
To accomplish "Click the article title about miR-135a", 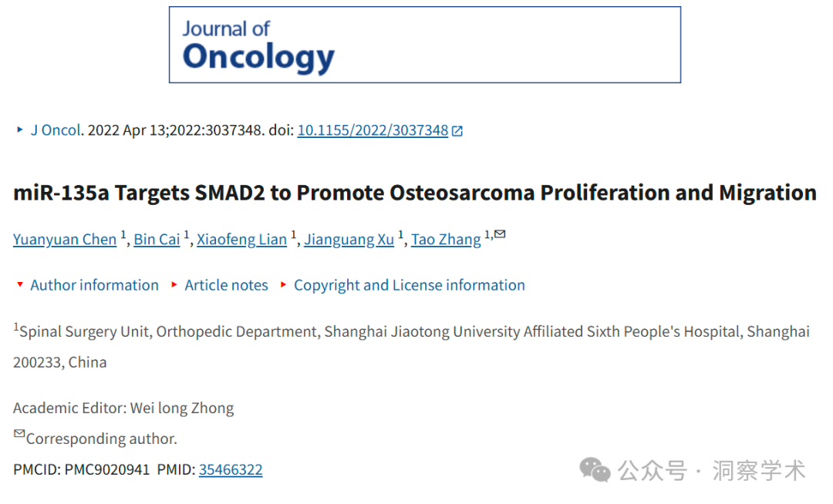I will point(415,193).
